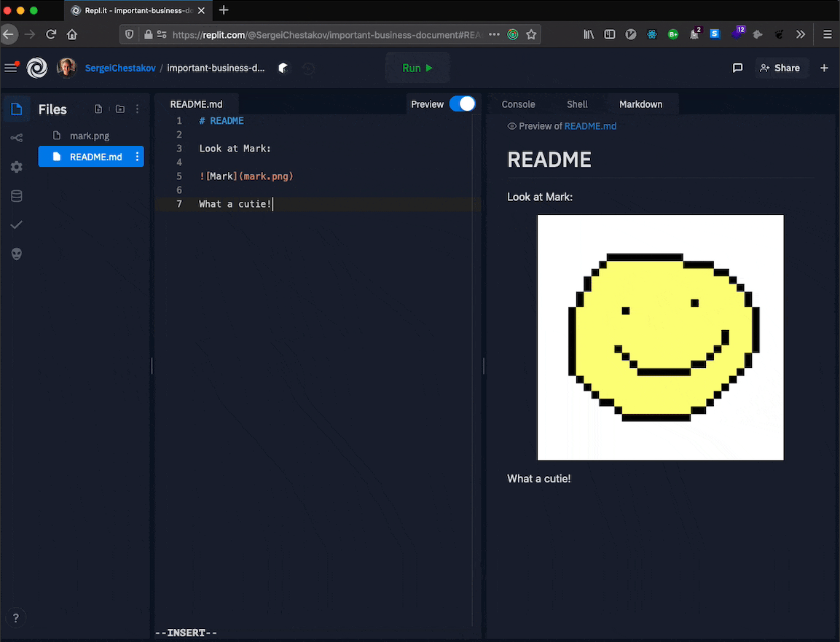Open the Database panel icon
Viewport: 840px width, 642px height.
click(x=16, y=195)
